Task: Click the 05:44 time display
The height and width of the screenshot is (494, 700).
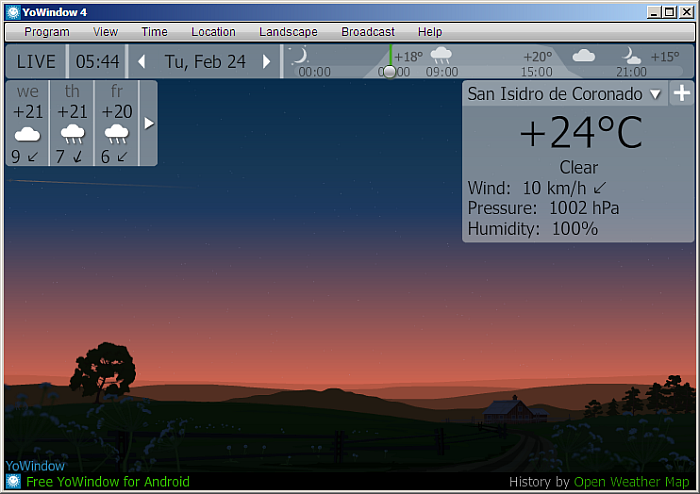Action: click(97, 62)
